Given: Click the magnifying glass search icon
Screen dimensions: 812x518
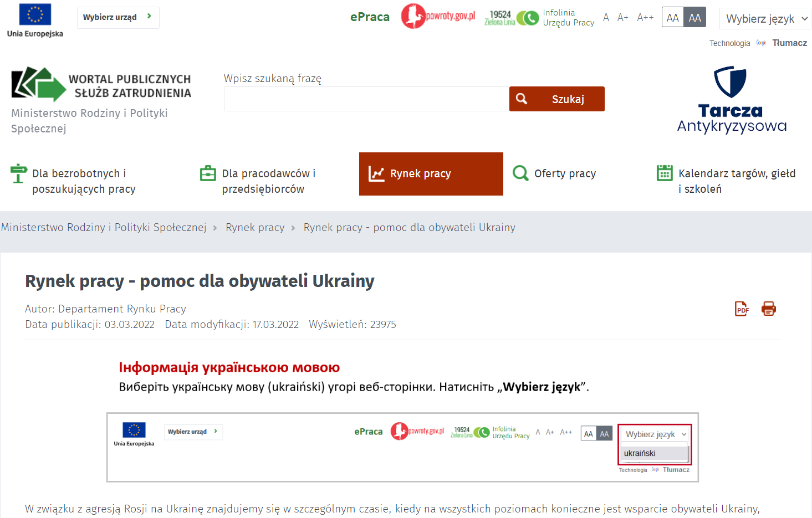Looking at the screenshot, I should [522, 99].
